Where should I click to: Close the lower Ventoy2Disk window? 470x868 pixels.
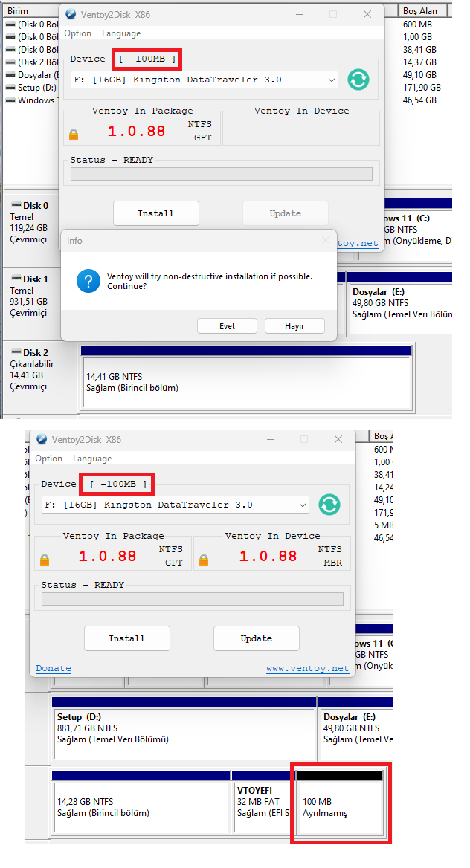(x=338, y=439)
